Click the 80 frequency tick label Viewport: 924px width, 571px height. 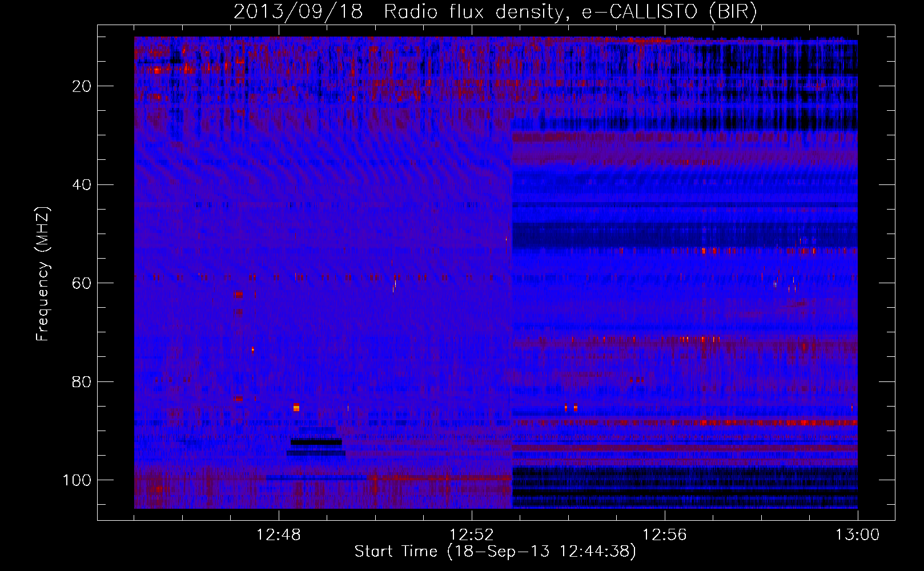coord(82,381)
